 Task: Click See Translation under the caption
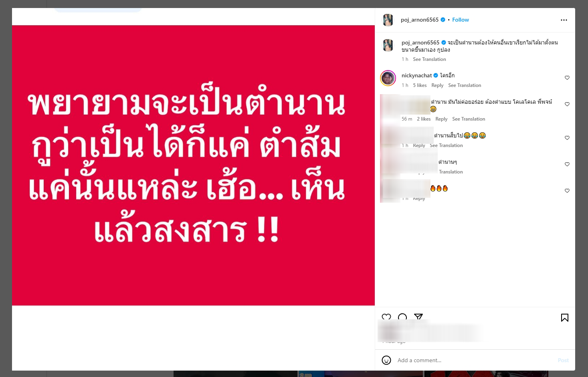[429, 59]
